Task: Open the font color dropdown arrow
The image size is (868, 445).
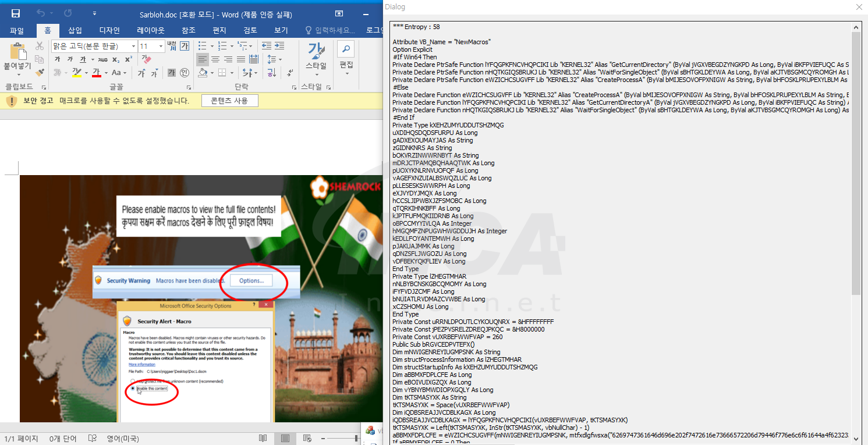Action: click(106, 73)
